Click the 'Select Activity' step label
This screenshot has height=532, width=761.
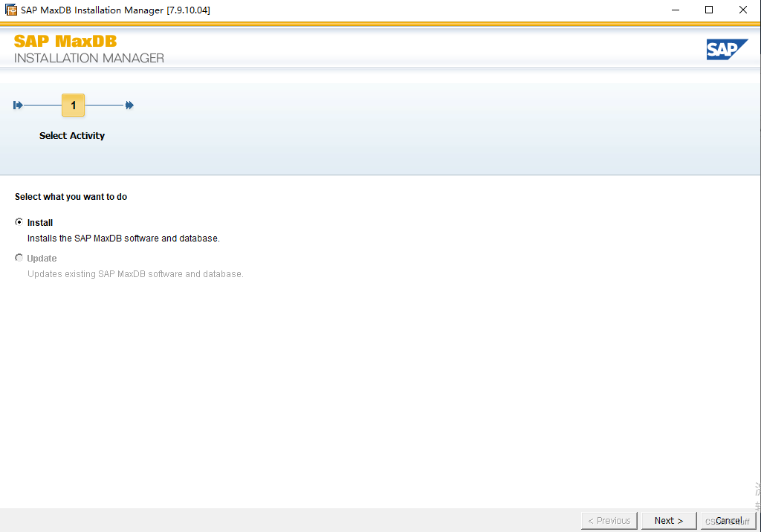coord(72,136)
